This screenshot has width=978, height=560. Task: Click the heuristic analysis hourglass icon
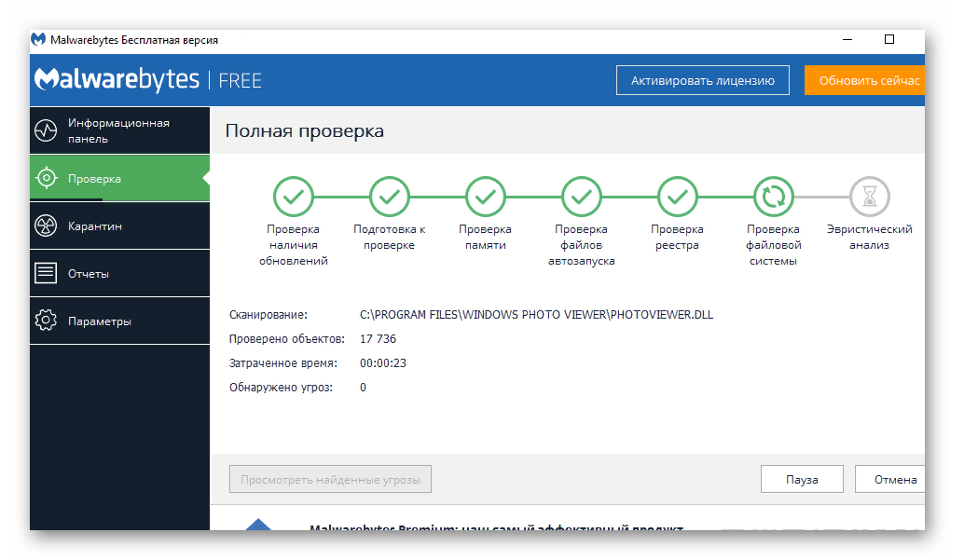click(869, 197)
